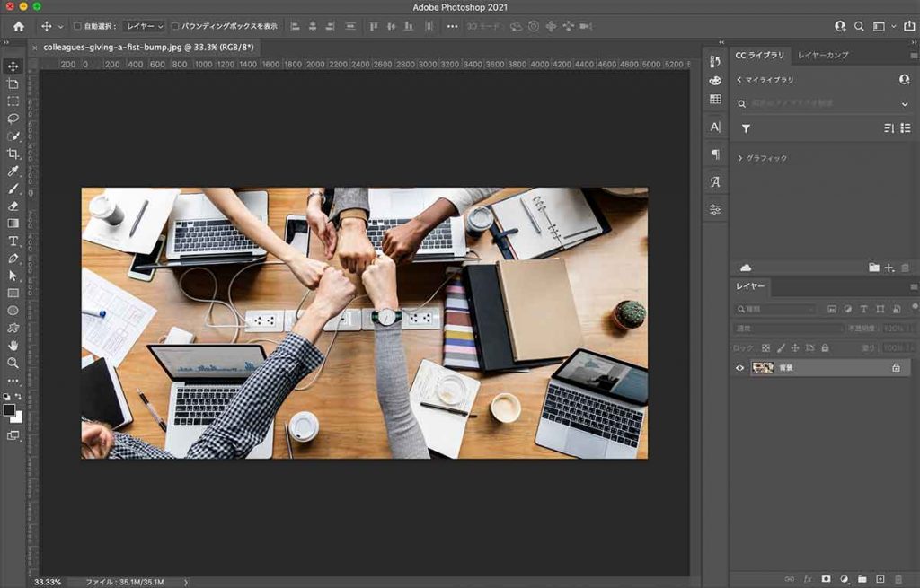
Task: Open the レイヤー auto-select dropdown
Action: tap(145, 27)
